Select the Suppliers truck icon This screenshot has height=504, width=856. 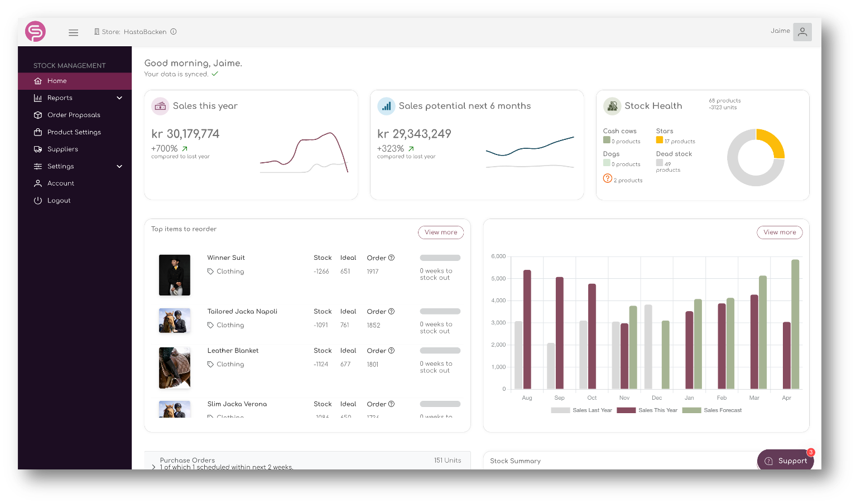37,149
